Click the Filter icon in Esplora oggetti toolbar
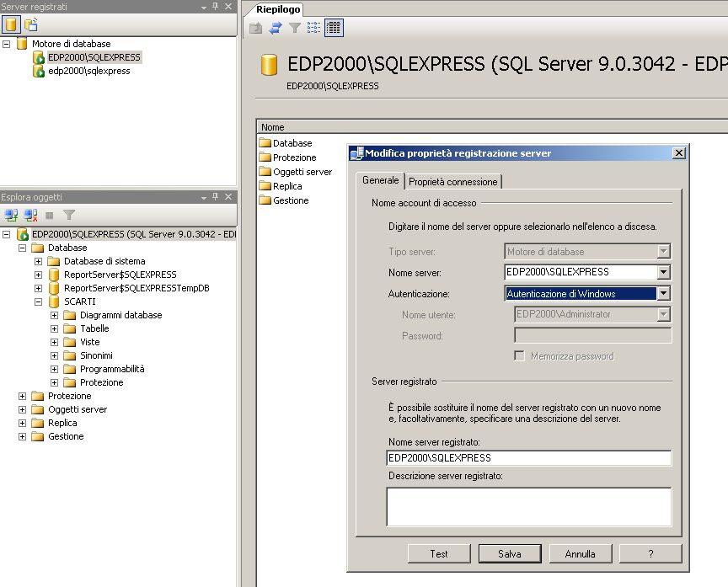This screenshot has width=728, height=587. pos(69,215)
